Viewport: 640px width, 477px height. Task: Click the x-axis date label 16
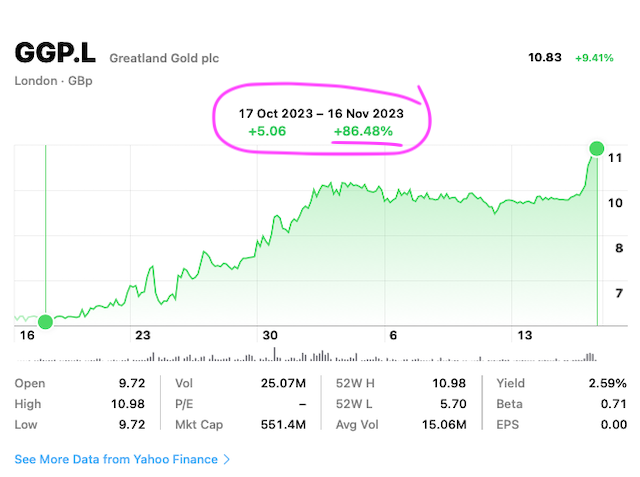(27, 335)
